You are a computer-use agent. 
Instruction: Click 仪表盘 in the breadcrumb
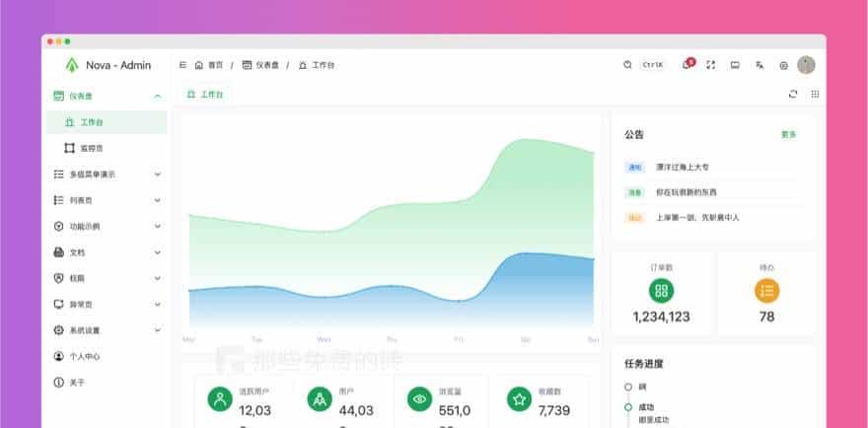click(267, 65)
